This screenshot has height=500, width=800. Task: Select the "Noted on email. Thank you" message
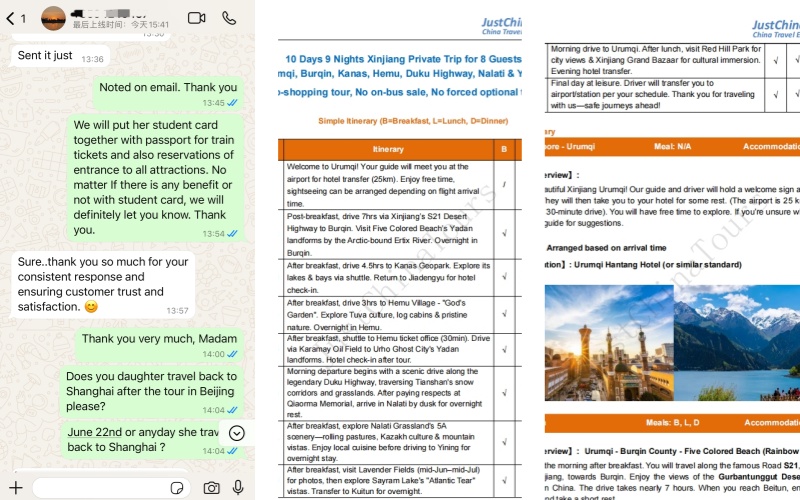pyautogui.click(x=168, y=94)
